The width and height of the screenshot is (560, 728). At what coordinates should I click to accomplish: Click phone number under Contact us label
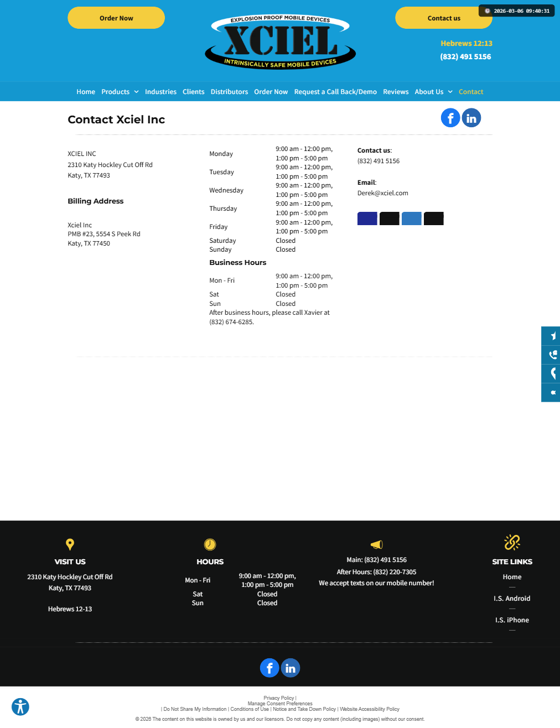[378, 161]
